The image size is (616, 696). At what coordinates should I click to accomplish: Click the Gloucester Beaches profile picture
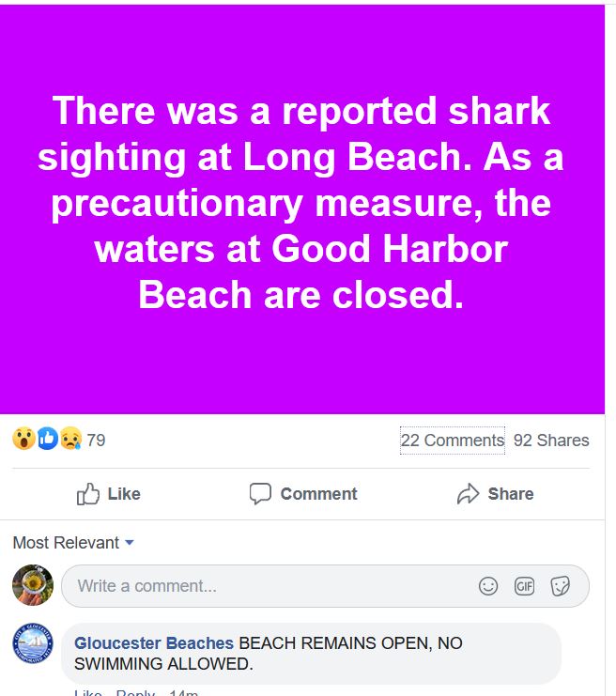33,647
